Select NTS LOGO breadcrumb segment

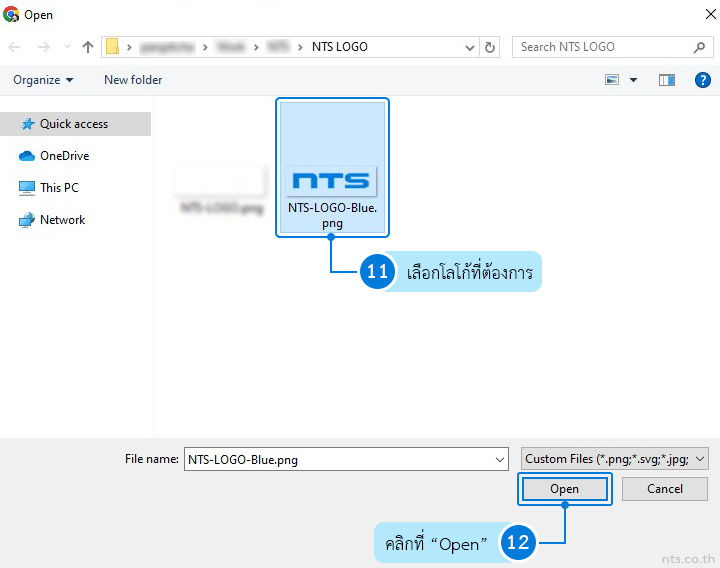[x=340, y=47]
